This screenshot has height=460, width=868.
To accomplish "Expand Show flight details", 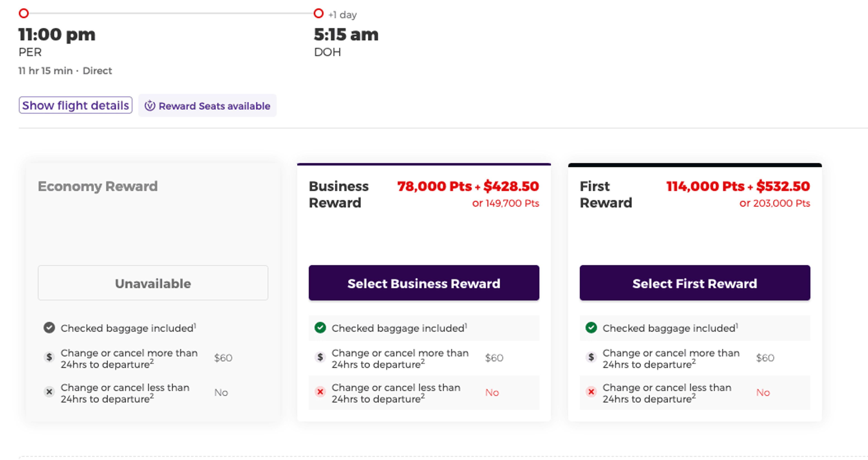I will (x=75, y=105).
